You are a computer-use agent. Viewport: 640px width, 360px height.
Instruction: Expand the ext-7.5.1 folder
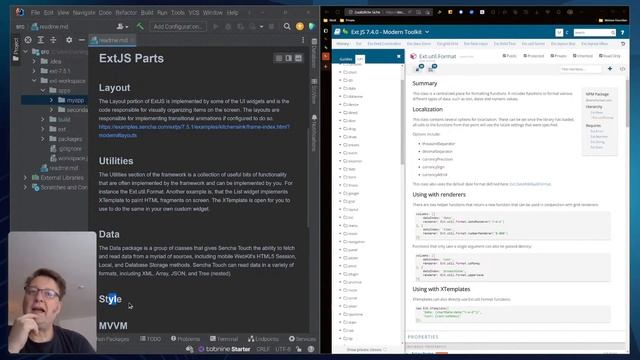[34, 71]
